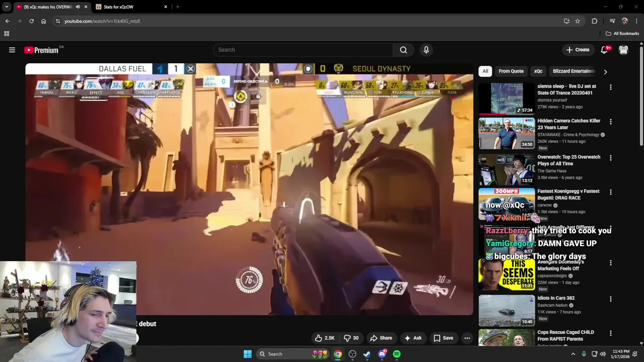Open browser home page
The height and width of the screenshot is (362, 644).
click(43, 21)
